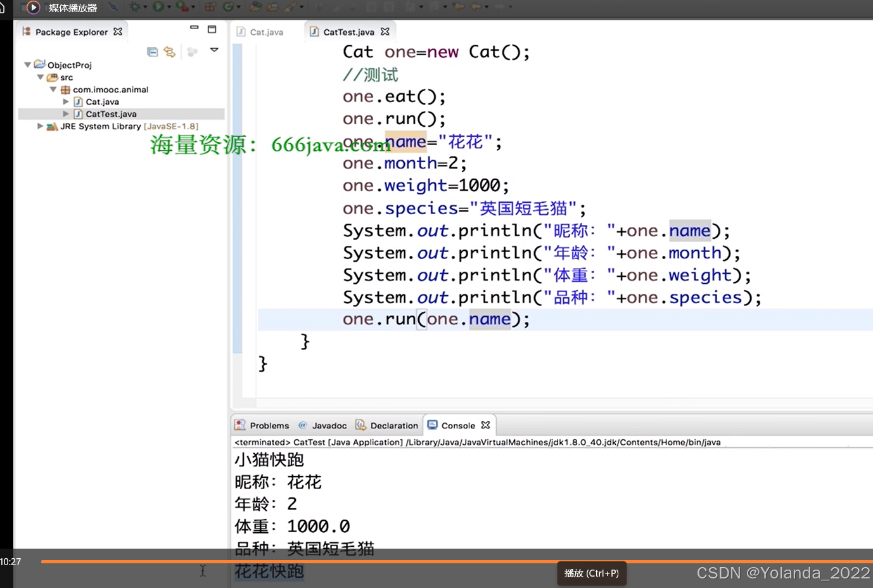Click the 'one.weight=1000;' code line
This screenshot has width=873, height=588.
(426, 186)
